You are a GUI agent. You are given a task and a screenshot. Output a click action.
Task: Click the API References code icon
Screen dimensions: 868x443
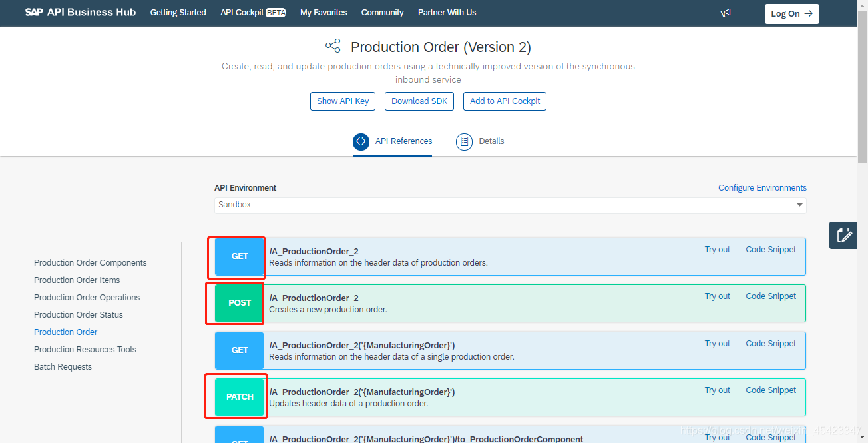[361, 141]
